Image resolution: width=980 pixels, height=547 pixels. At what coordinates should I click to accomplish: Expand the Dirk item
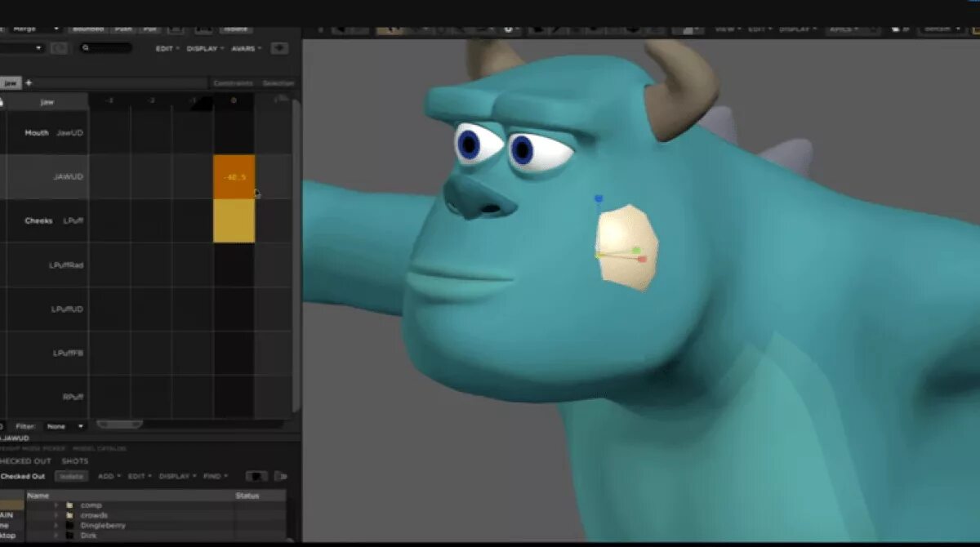click(x=56, y=535)
